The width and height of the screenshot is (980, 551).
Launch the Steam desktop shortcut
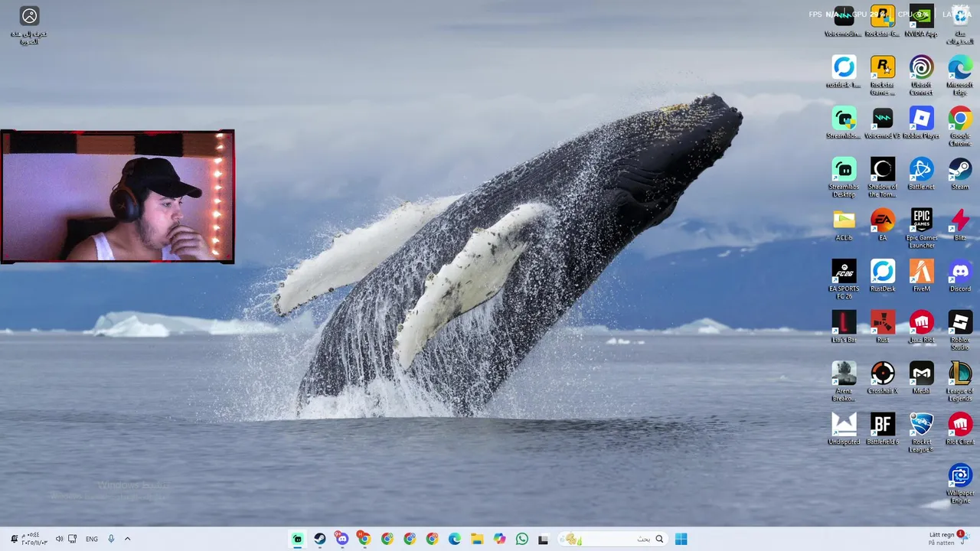click(960, 174)
